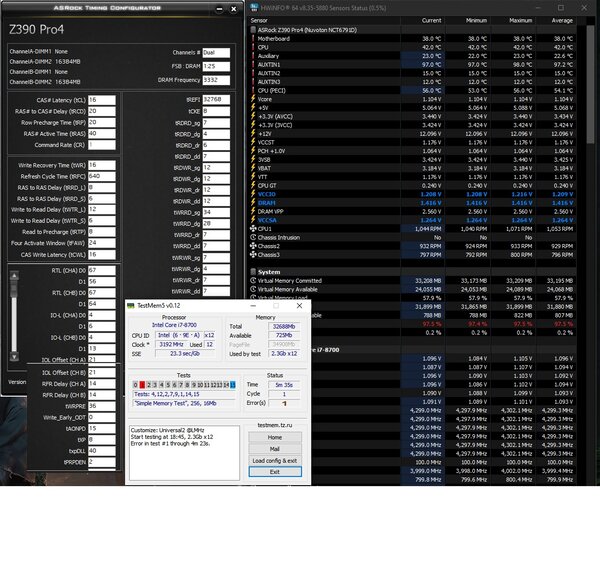Screen dimensions: 600x568
Task: Click the TestMem5 log text box
Action: coord(184,453)
